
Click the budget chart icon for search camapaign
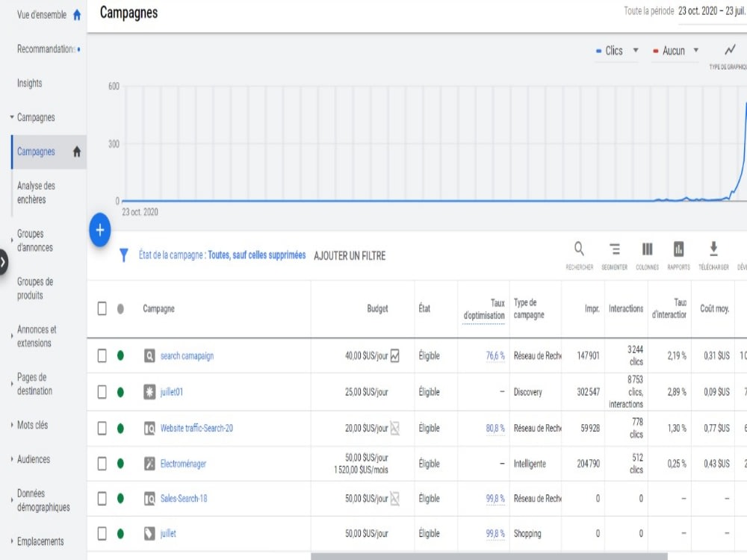point(395,355)
